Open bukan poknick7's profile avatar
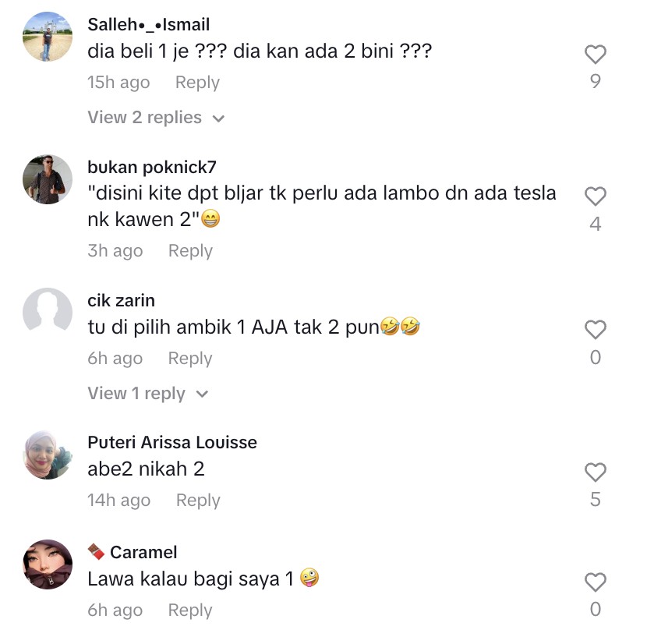Viewport: 647px width, 644px height. (x=48, y=179)
